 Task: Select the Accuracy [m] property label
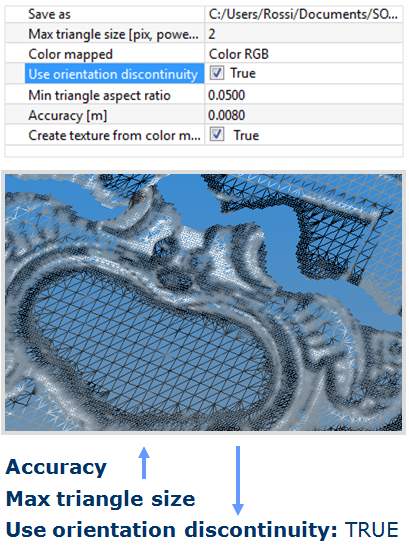[x=68, y=115]
